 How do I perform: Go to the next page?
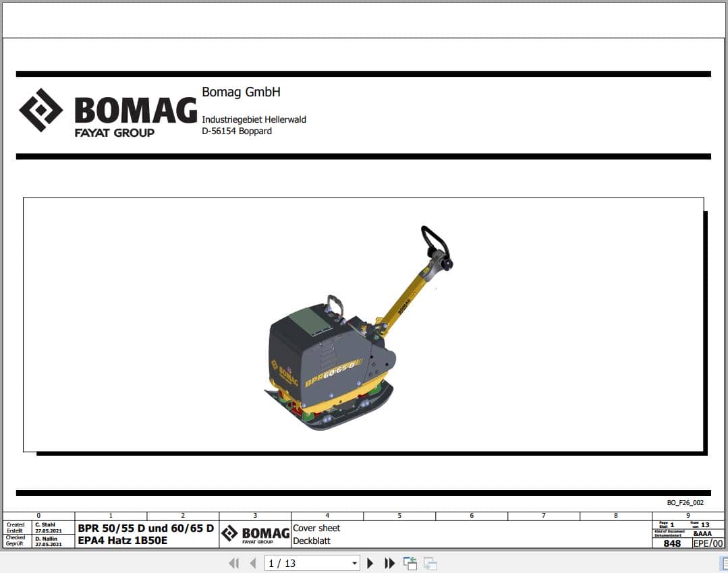[370, 564]
